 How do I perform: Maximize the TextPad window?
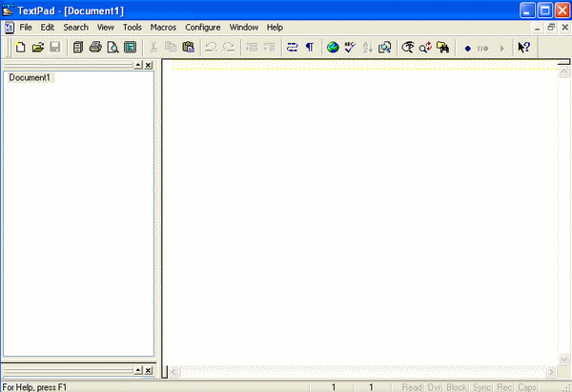click(x=545, y=10)
